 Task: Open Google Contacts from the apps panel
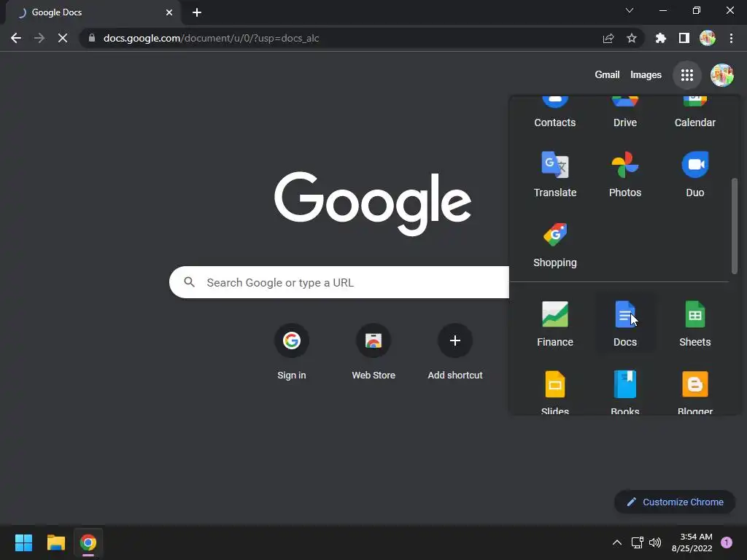(x=554, y=112)
